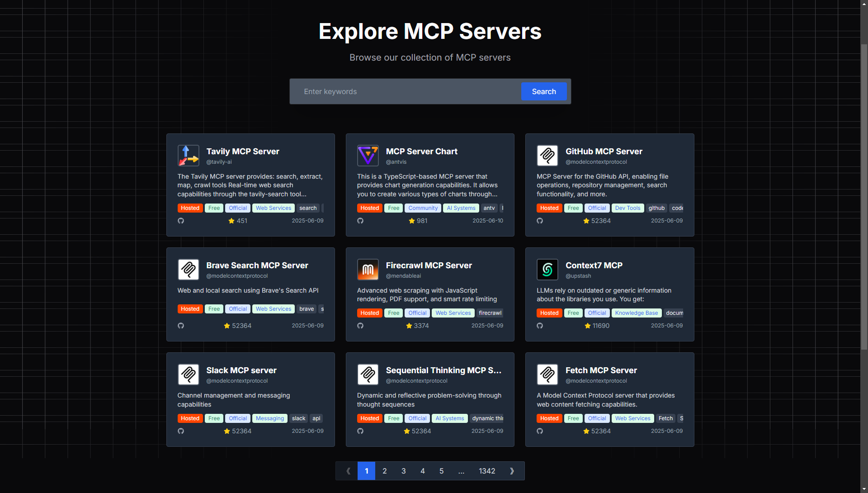Click the MCP Server Chart antvis logo
Viewport: 868px width, 493px height.
368,156
